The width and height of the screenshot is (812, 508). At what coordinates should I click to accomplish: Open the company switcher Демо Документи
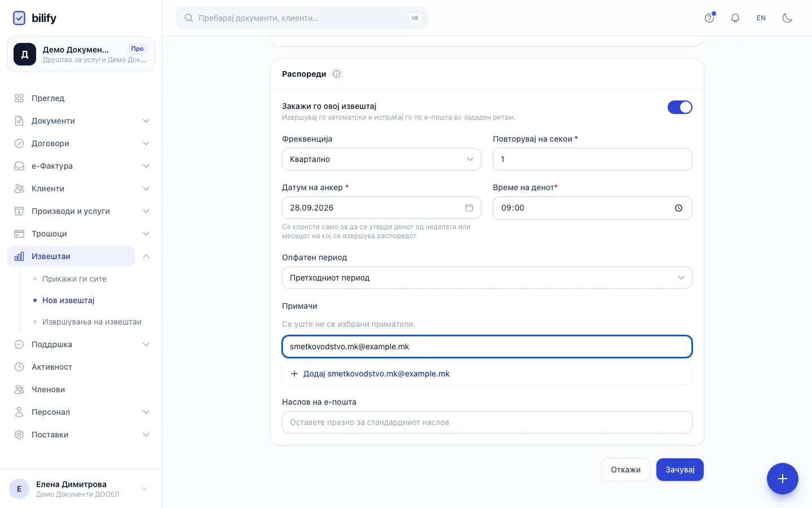(81, 54)
